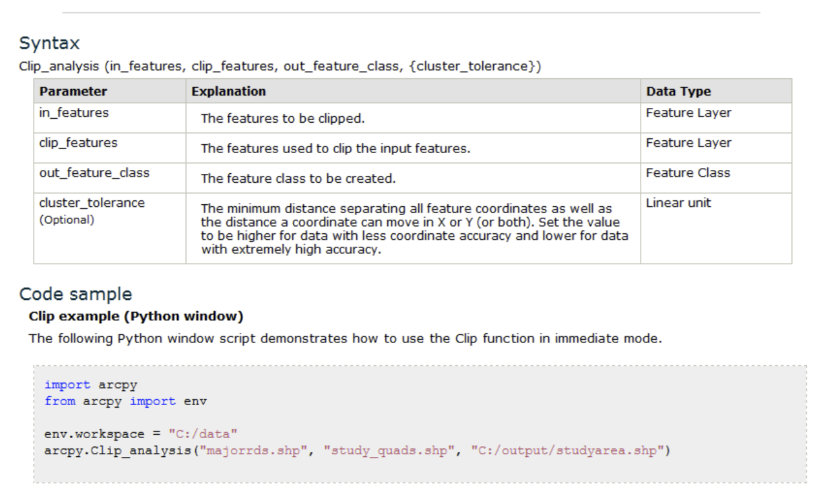The image size is (828, 504).
Task: Click 'The feature class to be created.' text
Action: [298, 178]
